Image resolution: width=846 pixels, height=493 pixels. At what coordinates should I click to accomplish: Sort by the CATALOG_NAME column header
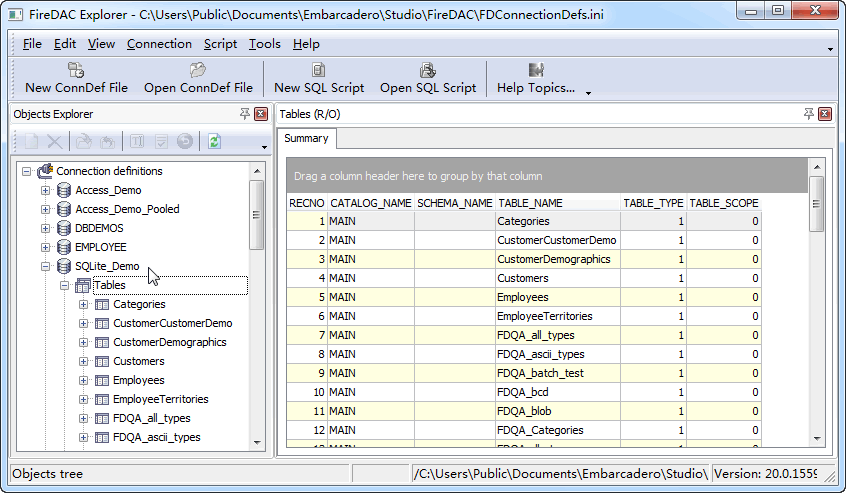371,203
